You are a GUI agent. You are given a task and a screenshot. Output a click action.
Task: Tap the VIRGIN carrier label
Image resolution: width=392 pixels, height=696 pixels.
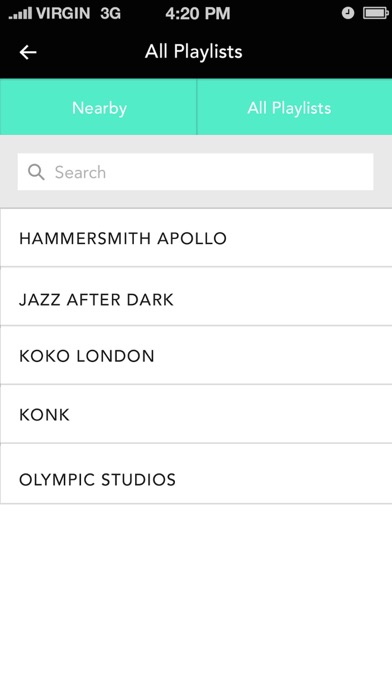63,13
